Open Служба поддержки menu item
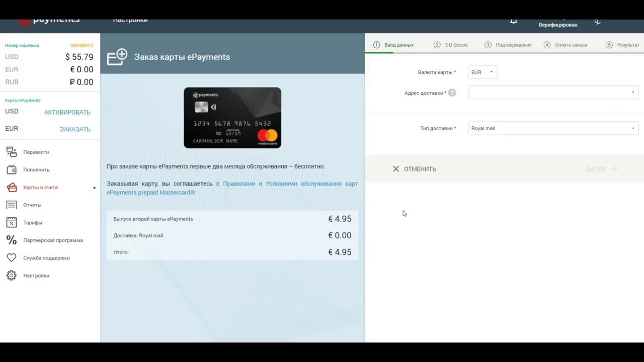Image resolution: width=644 pixels, height=362 pixels. (x=46, y=257)
